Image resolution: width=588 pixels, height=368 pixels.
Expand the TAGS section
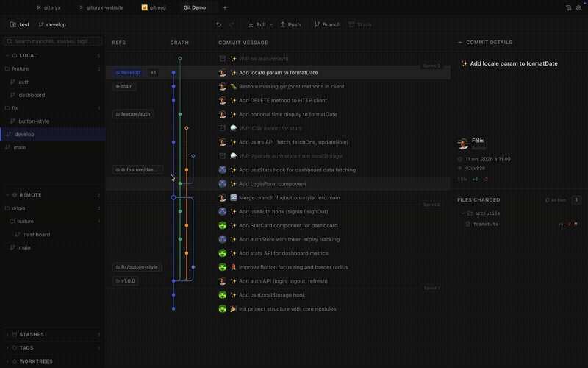[x=52, y=347]
